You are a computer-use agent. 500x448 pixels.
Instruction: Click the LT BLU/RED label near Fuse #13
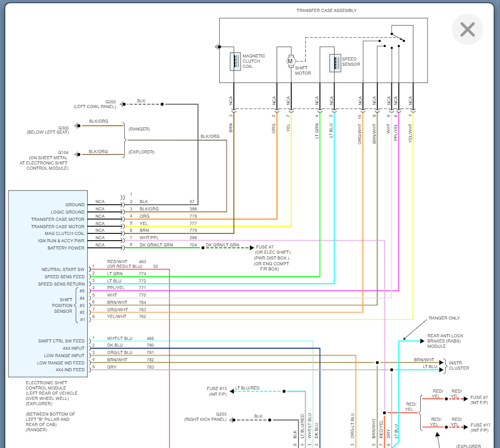point(247,388)
